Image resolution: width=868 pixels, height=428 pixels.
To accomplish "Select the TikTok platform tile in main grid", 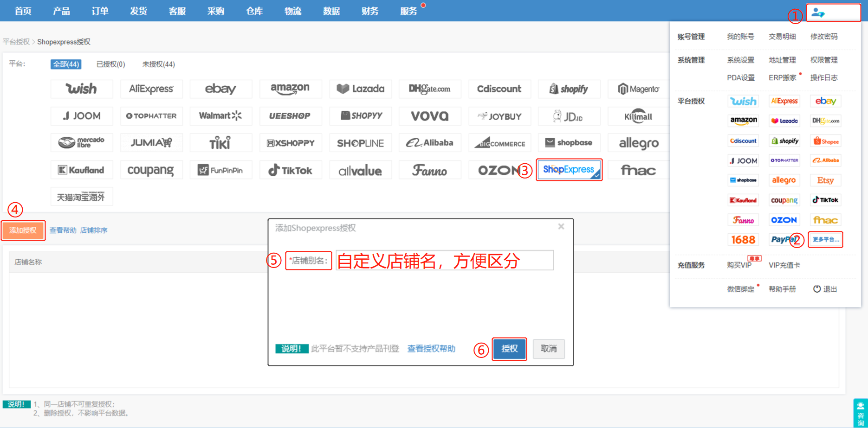I will click(x=291, y=170).
